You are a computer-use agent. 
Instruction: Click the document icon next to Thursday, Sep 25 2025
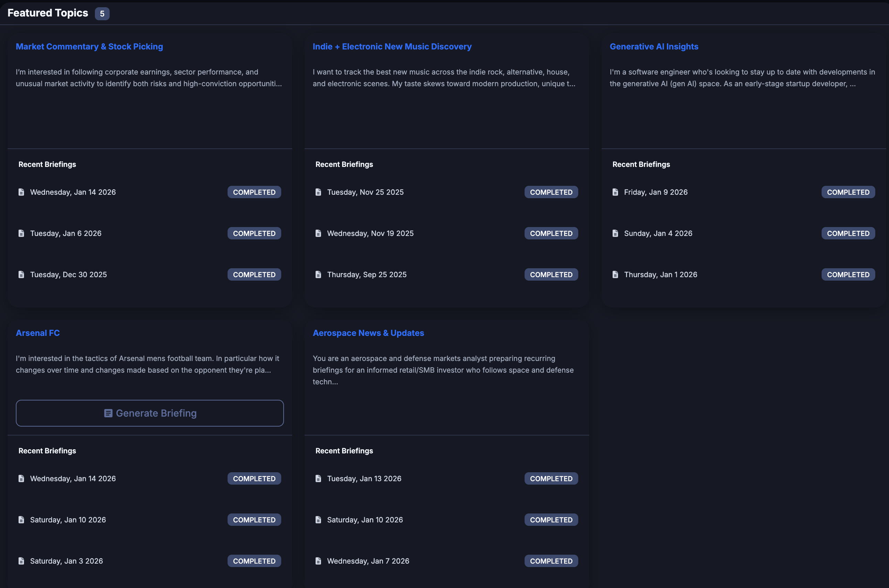pos(318,274)
